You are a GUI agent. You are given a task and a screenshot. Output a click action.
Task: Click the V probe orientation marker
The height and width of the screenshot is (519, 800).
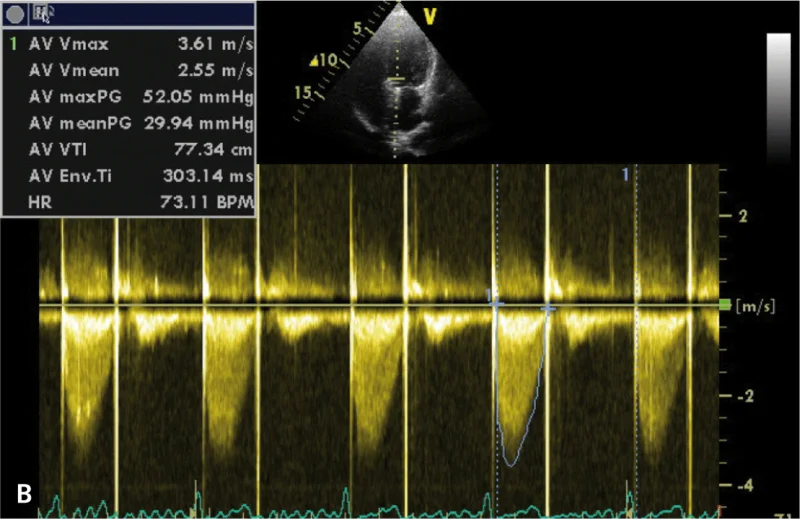point(430,17)
